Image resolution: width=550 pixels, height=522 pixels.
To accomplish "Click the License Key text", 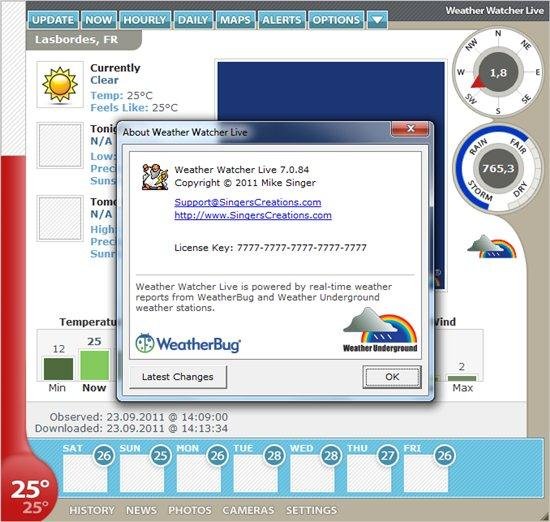I will coord(270,248).
